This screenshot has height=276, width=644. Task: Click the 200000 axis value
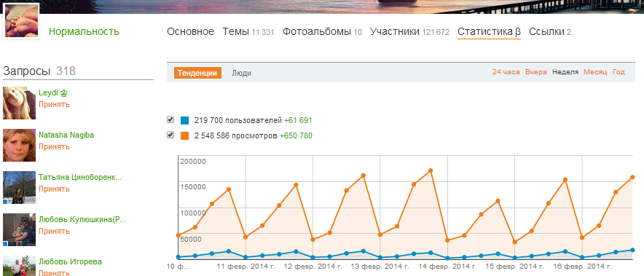(x=193, y=161)
